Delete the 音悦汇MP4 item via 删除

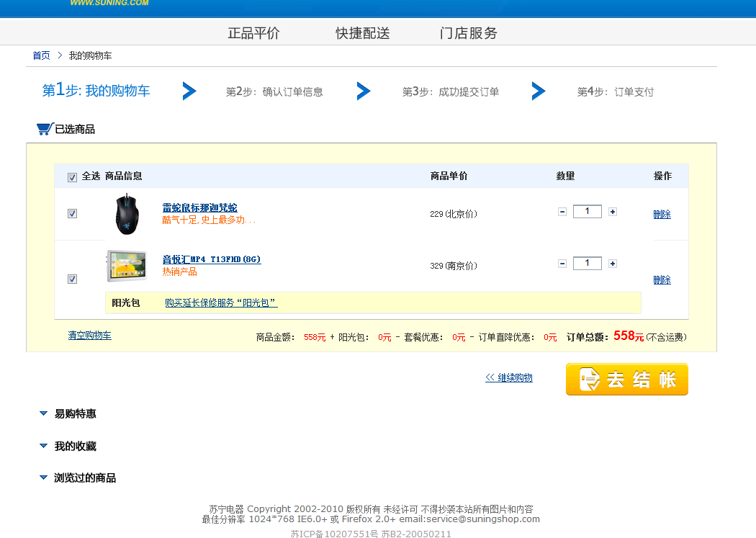coord(662,279)
